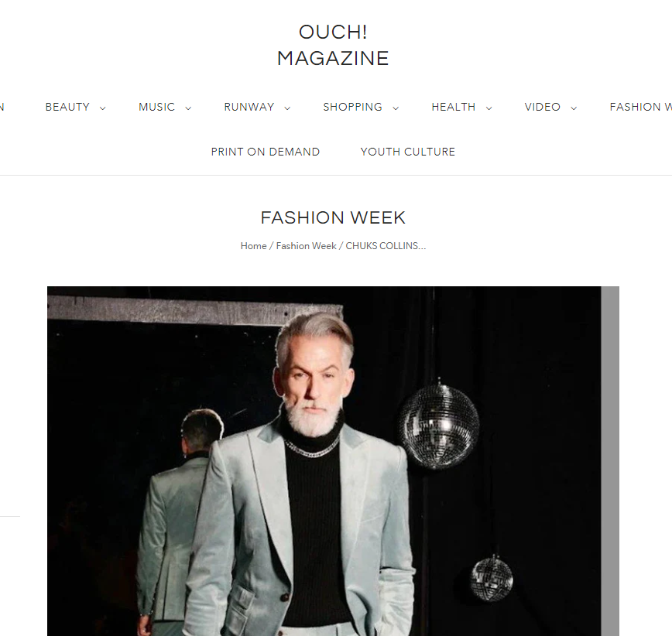Select the Music menu item
The height and width of the screenshot is (636, 672).
157,107
